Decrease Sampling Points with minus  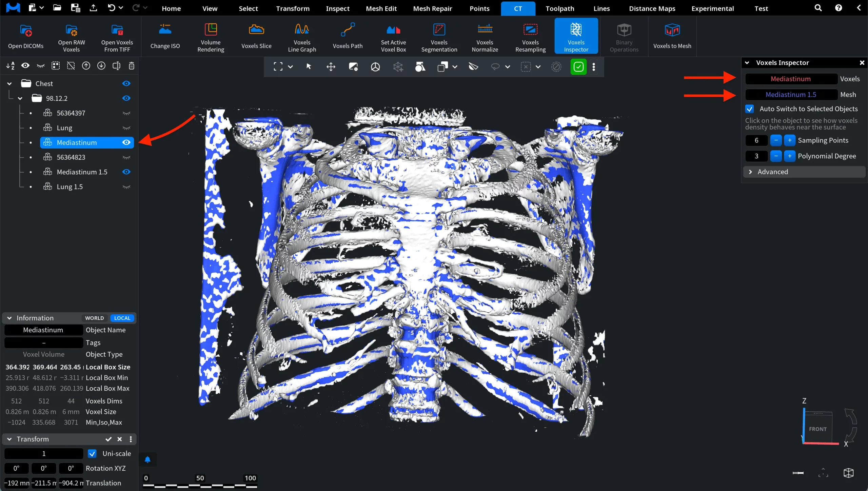(x=776, y=140)
